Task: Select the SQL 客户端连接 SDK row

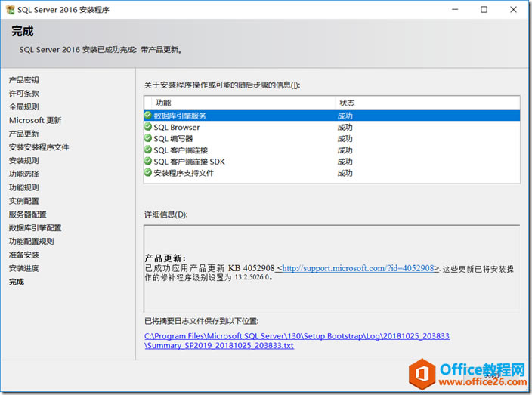Action: click(x=332, y=162)
